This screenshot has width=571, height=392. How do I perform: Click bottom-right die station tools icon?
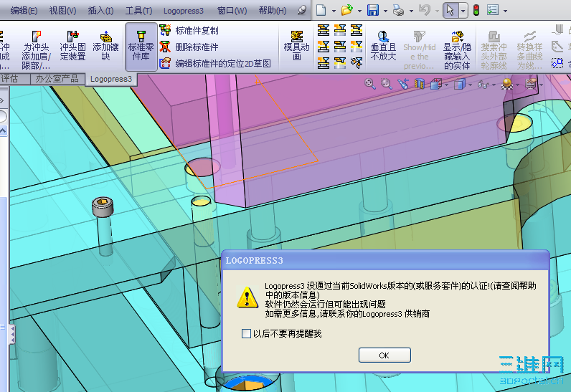tap(357, 62)
